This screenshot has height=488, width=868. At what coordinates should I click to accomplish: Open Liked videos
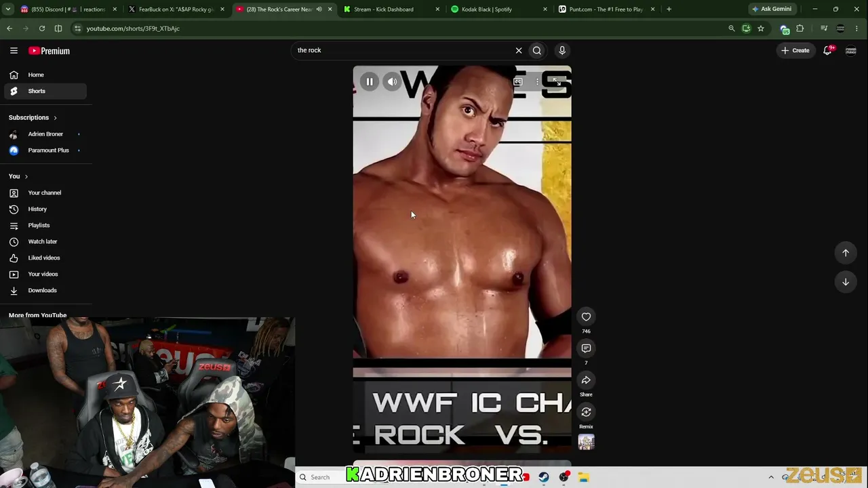(x=45, y=258)
